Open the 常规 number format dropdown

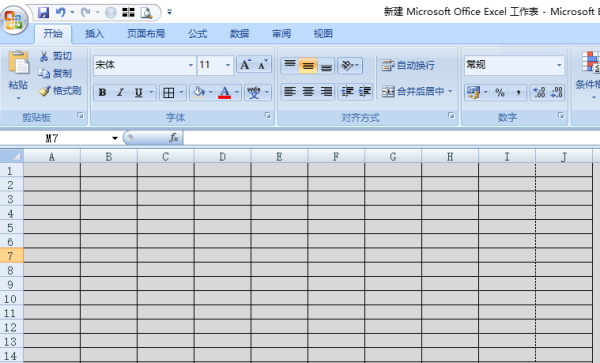tap(559, 65)
